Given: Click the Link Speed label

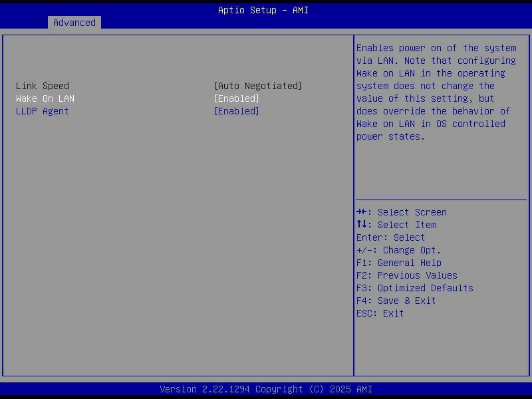Looking at the screenshot, I should point(43,86).
